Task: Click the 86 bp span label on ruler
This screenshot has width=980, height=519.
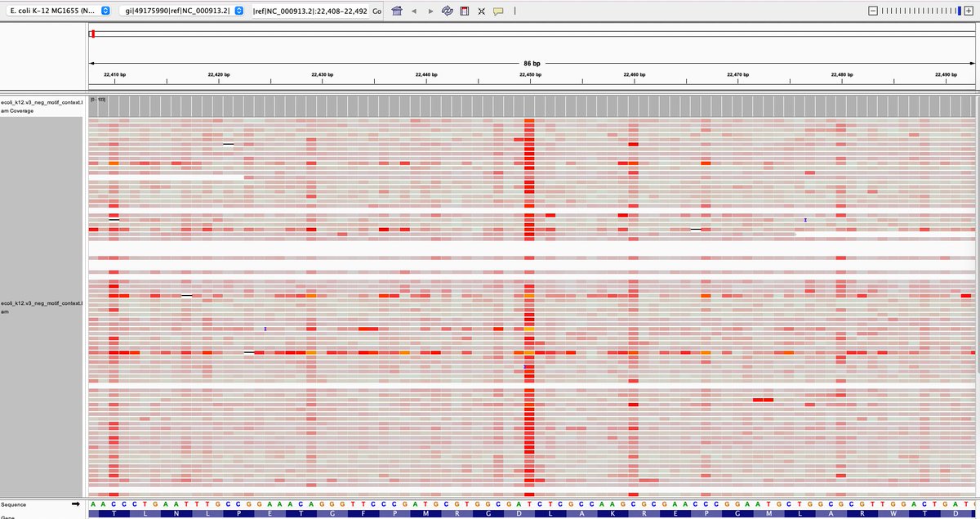Action: tap(532, 63)
